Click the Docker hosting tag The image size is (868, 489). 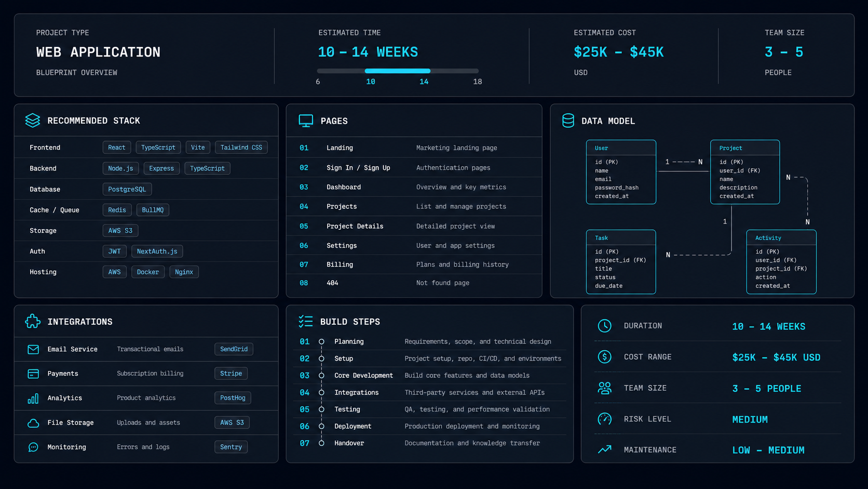148,272
